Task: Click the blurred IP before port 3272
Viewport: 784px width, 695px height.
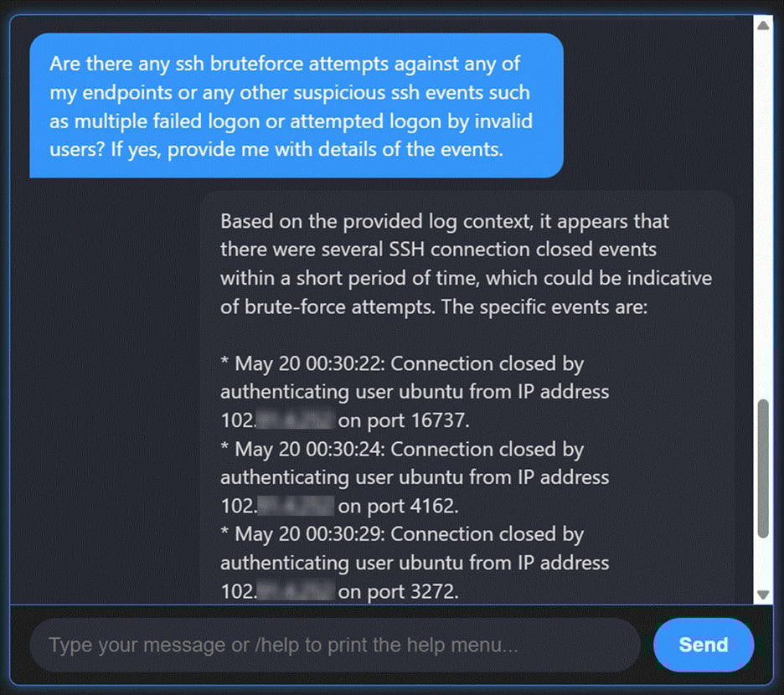Action: [293, 591]
